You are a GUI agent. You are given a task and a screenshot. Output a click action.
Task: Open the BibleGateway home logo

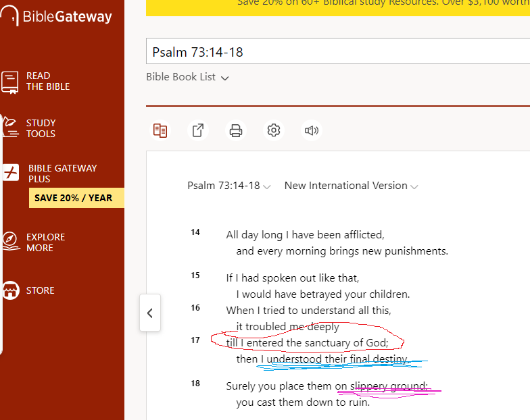tap(55, 16)
